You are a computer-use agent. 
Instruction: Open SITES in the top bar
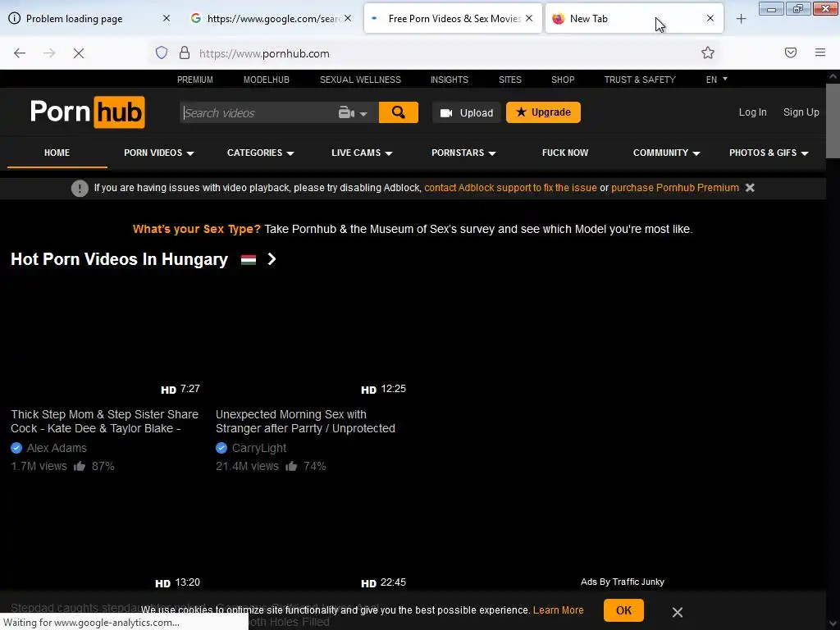pos(510,80)
